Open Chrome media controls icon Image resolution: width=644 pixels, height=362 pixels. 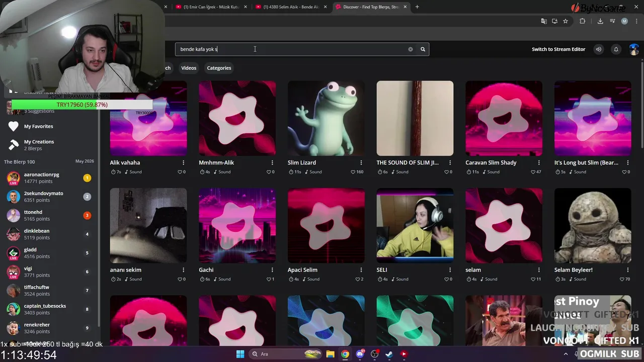coord(612,21)
